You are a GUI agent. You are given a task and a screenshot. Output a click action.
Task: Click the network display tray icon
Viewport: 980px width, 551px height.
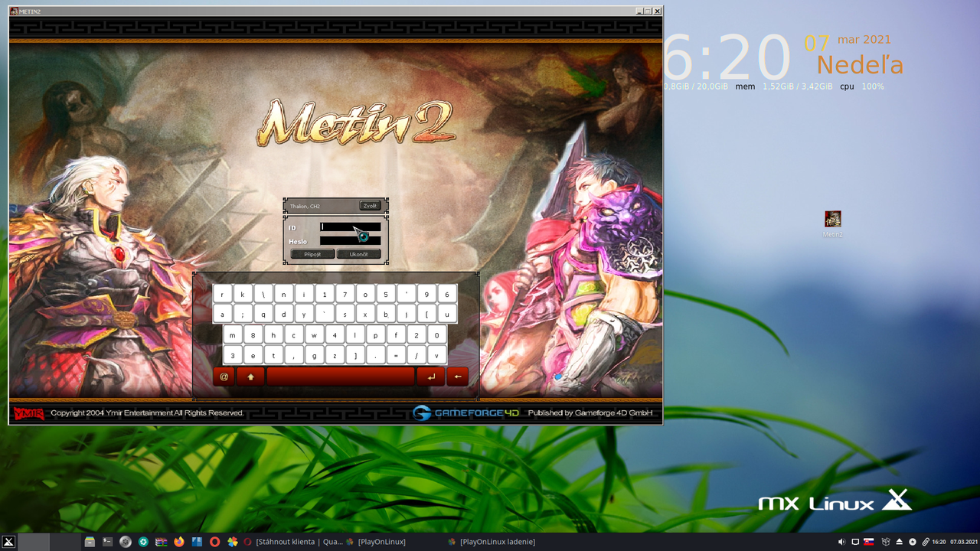point(855,542)
